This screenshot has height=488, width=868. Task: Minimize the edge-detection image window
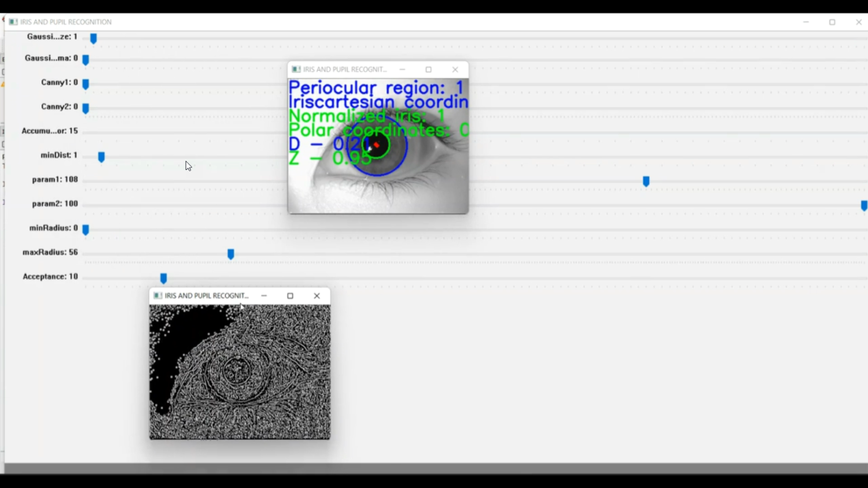tap(264, 295)
